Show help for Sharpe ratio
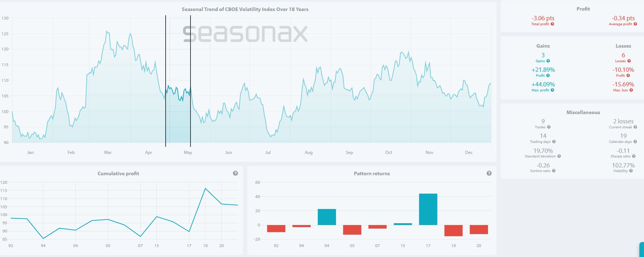644x257 pixels. point(634,156)
